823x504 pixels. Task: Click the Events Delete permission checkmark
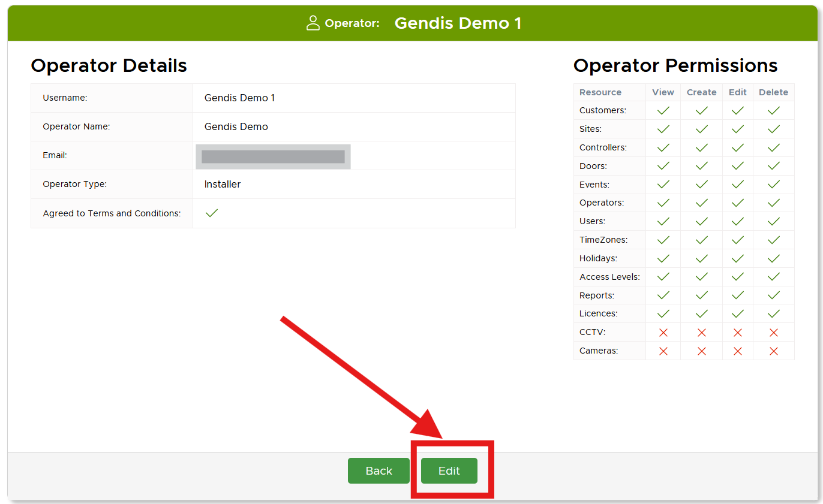tap(773, 185)
